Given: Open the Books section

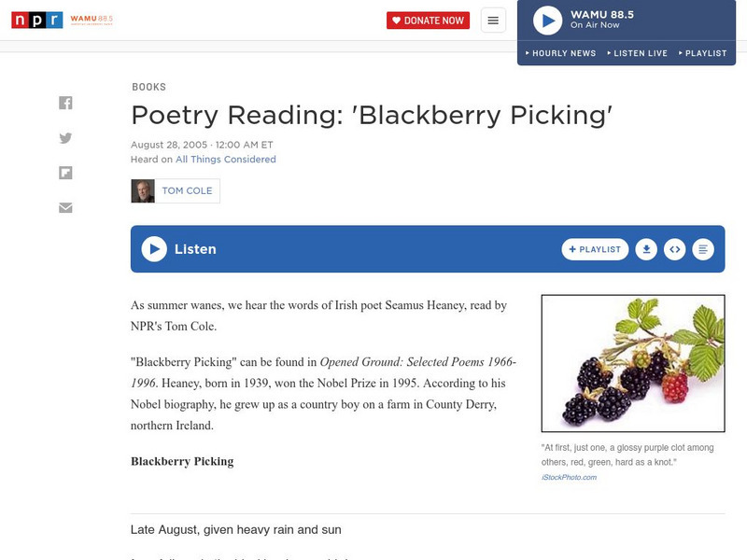Looking at the screenshot, I should (148, 87).
